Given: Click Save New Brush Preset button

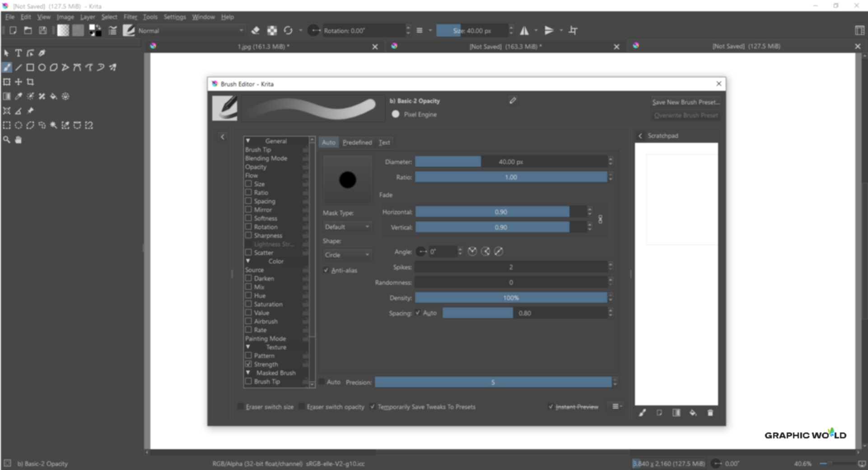Looking at the screenshot, I should [686, 102].
